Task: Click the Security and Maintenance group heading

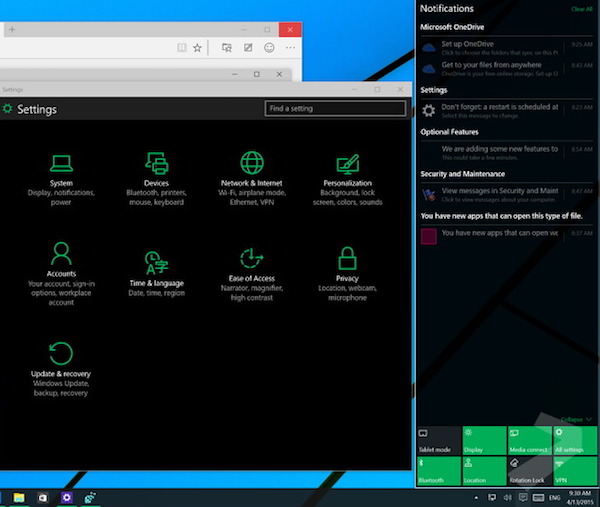Action: (x=463, y=174)
